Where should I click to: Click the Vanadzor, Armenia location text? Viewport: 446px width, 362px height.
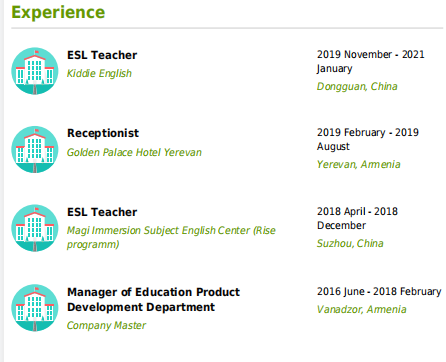361,309
